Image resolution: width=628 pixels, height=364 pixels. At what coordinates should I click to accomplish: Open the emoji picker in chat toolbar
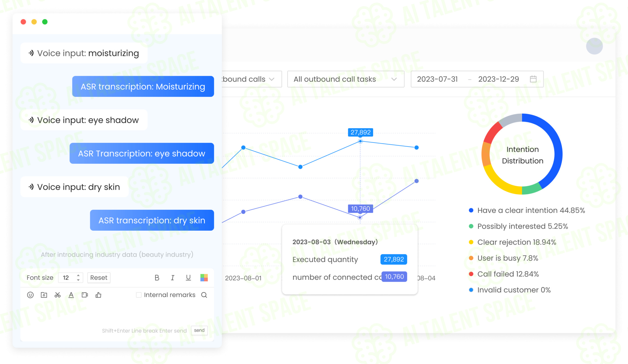(30, 295)
